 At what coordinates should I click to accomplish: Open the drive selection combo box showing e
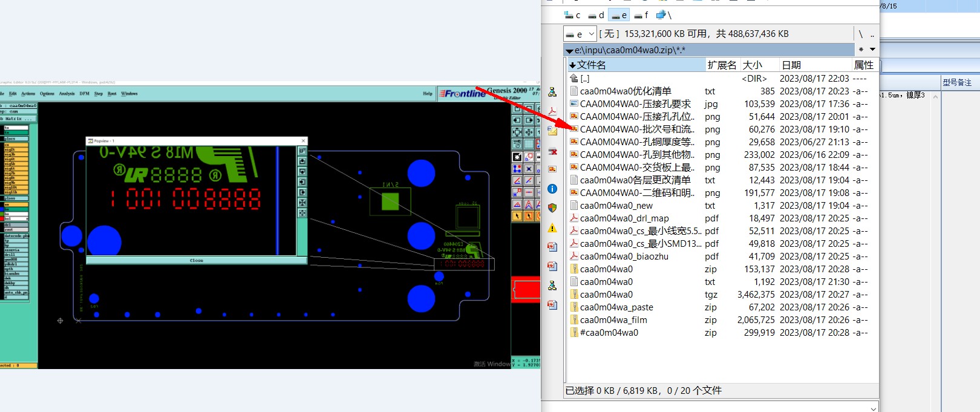click(x=580, y=34)
